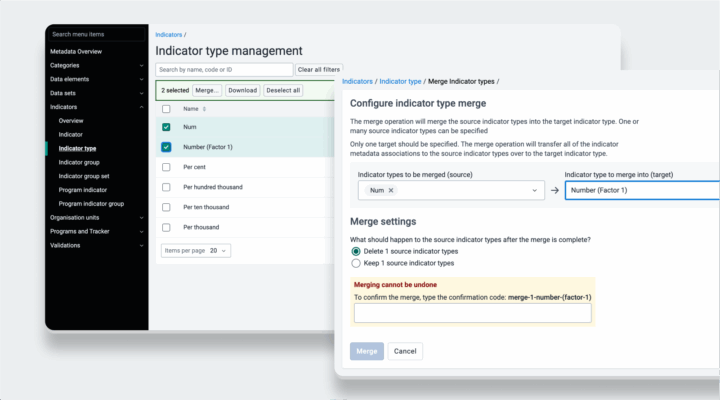Expand the Data sets sidebar section
Screen dimensions: 720x400
(141, 93)
